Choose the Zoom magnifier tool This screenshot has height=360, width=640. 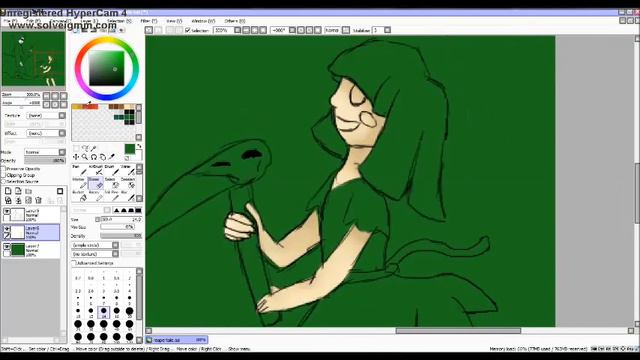coord(85,157)
